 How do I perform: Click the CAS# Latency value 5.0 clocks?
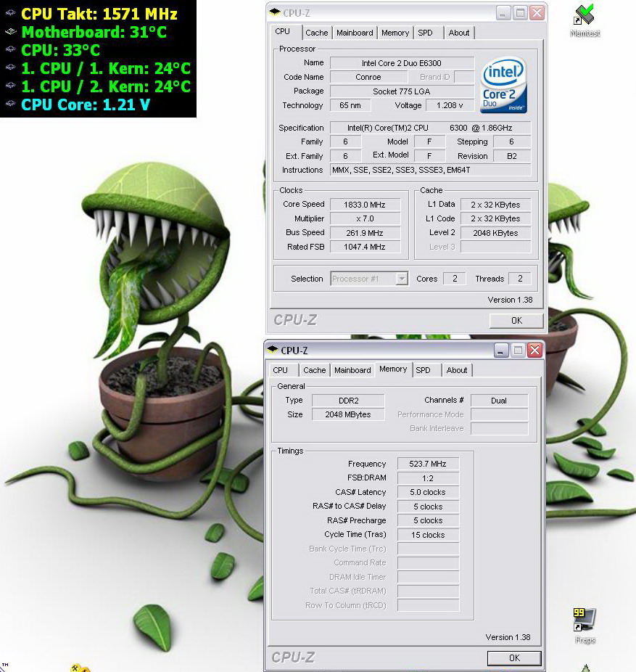(x=428, y=492)
